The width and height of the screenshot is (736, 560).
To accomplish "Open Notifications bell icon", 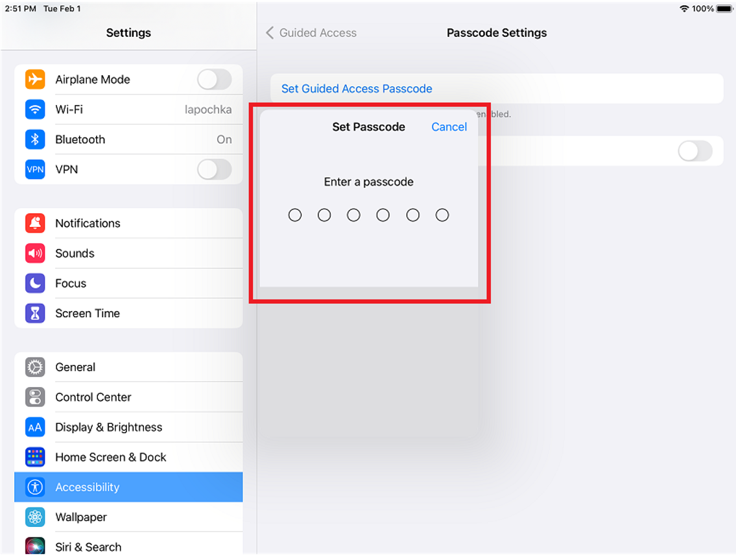I will 35,223.
